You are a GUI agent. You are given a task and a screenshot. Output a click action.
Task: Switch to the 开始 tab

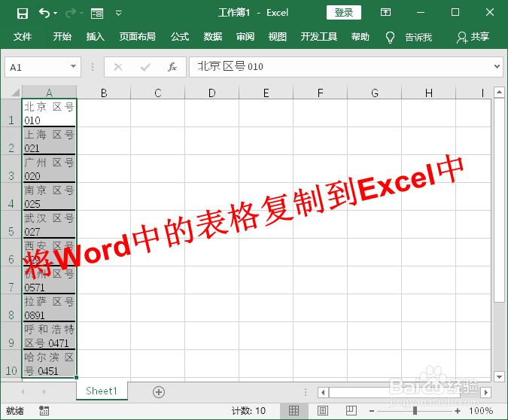coord(62,37)
